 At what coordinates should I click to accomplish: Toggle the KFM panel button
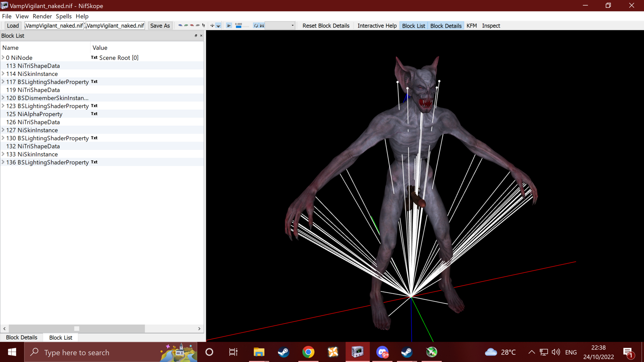[472, 25]
